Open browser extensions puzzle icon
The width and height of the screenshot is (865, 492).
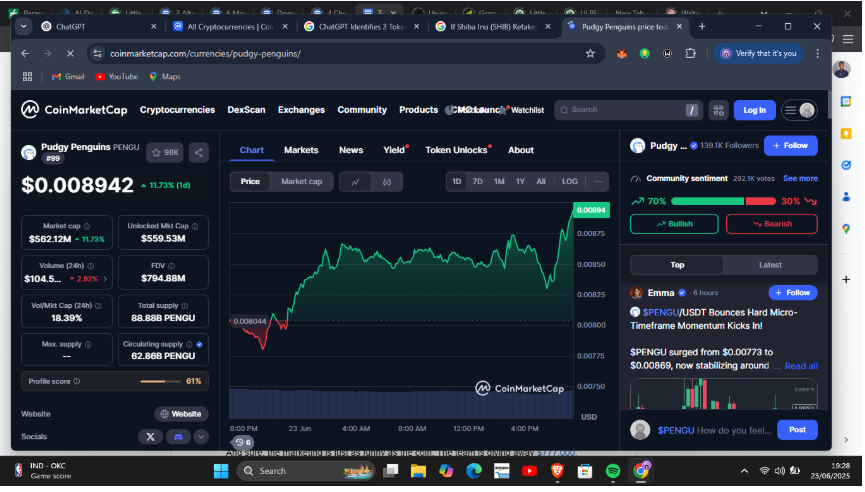pyautogui.click(x=690, y=54)
